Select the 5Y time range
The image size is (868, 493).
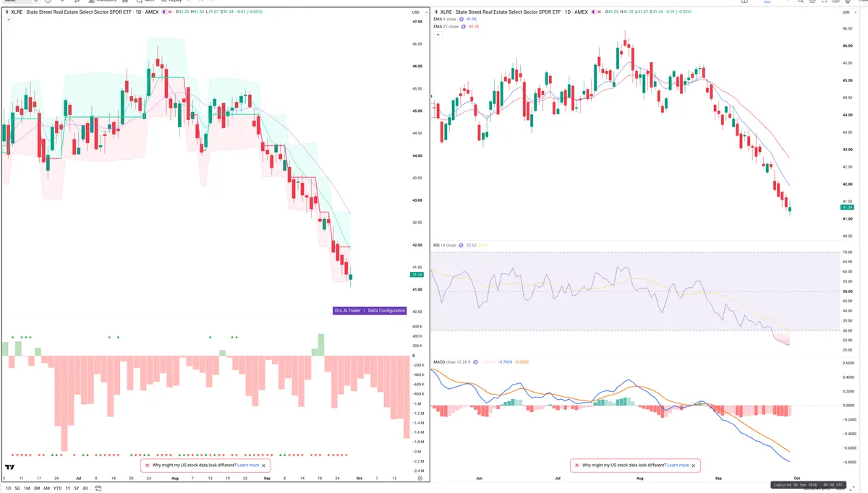tap(76, 489)
